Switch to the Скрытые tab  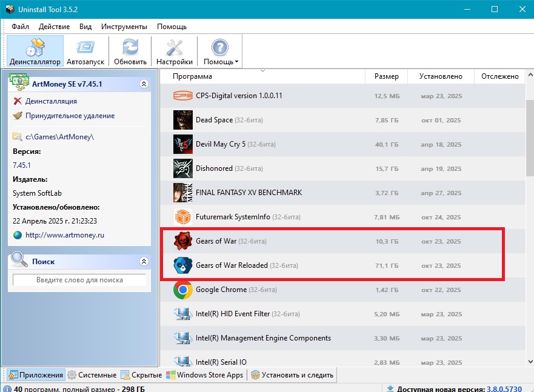point(141,375)
